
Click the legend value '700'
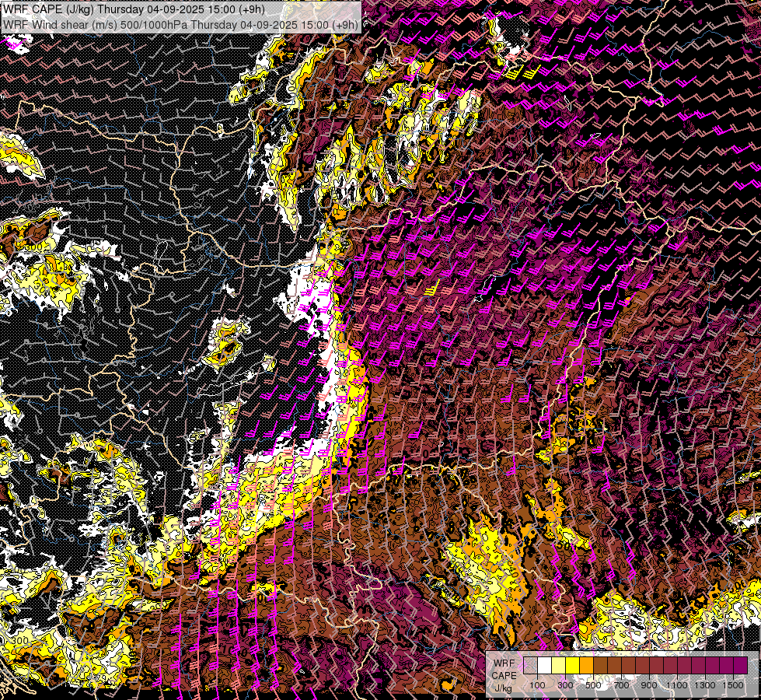pyautogui.click(x=621, y=685)
